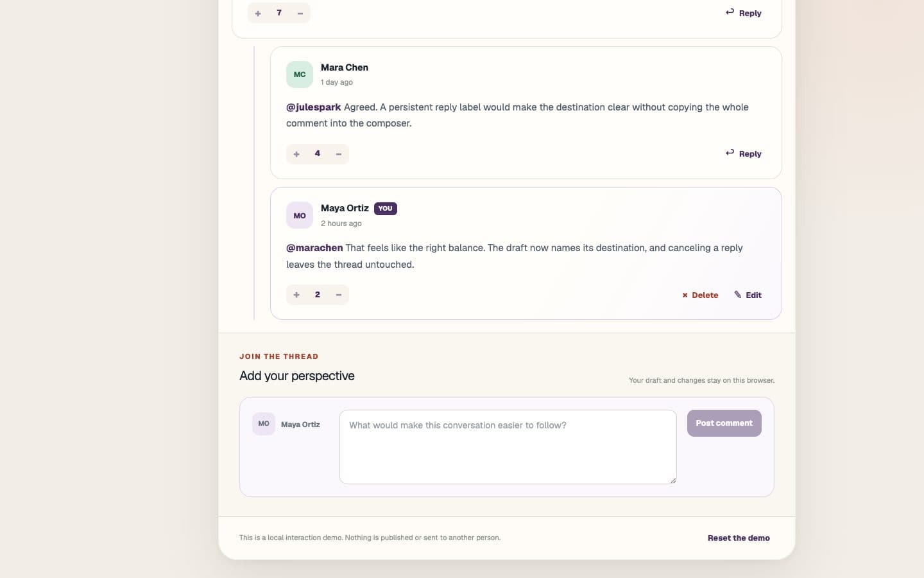
Task: Click the textarea resize handle corner
Action: tap(672, 480)
